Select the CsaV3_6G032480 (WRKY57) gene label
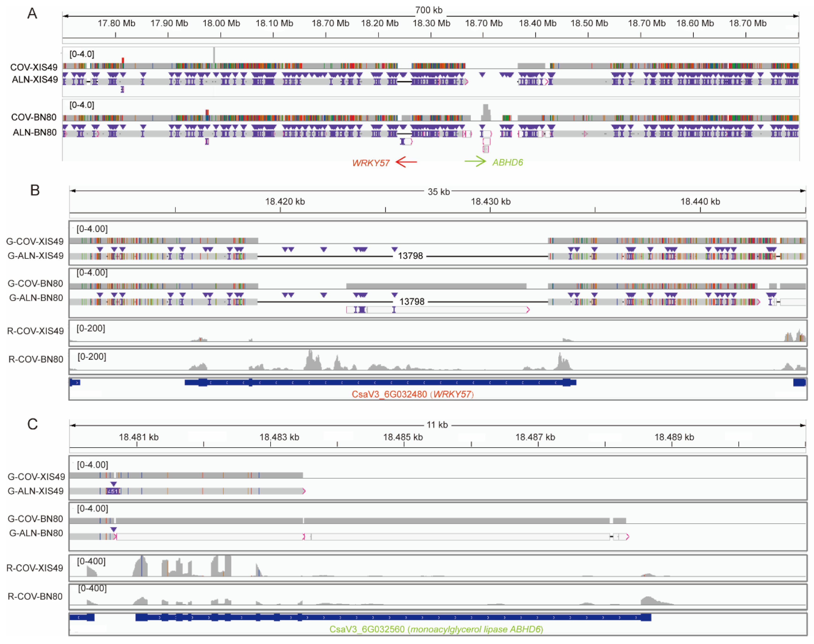The width and height of the screenshot is (814, 644). click(412, 395)
